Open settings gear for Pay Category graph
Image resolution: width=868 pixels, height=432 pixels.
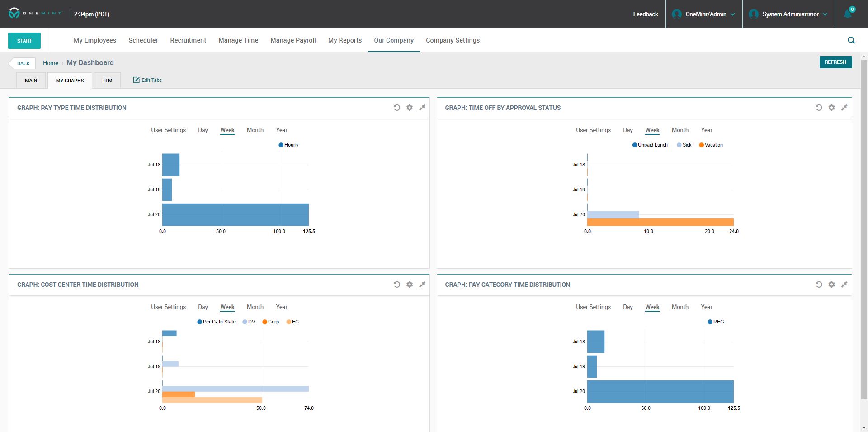point(831,285)
